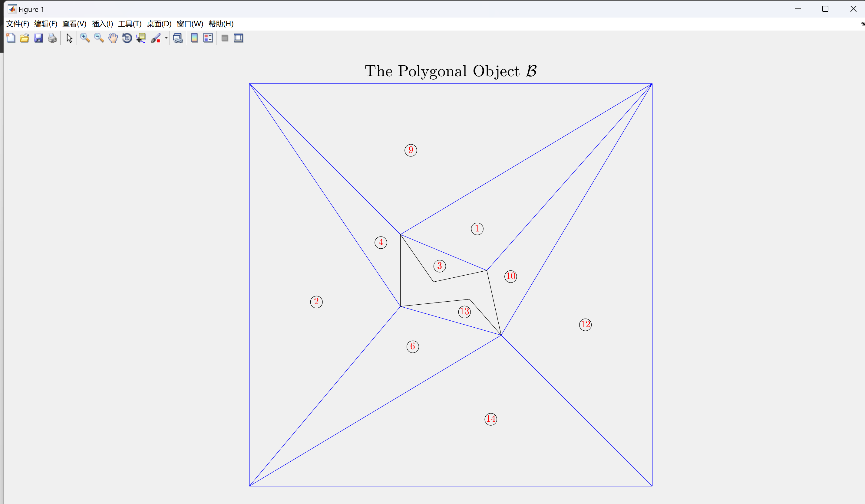Select the Zoom Out magnifier tool
Image resolution: width=865 pixels, height=504 pixels.
pyautogui.click(x=99, y=38)
